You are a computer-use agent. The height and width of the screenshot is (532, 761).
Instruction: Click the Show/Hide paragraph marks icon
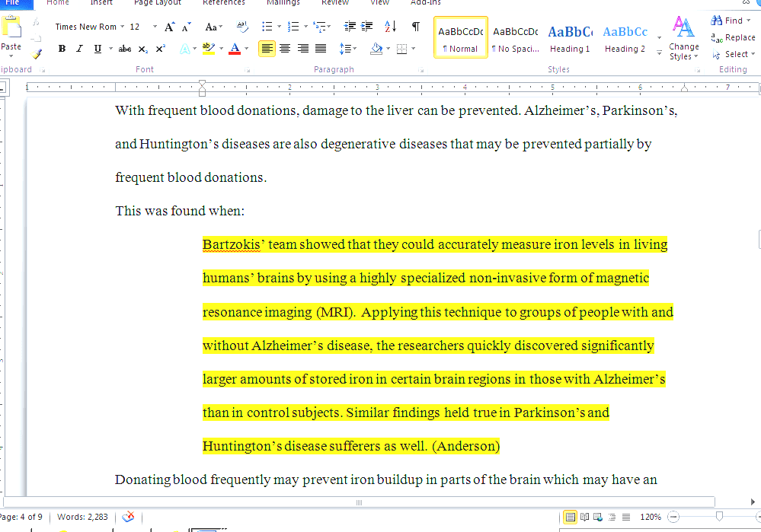pos(415,25)
